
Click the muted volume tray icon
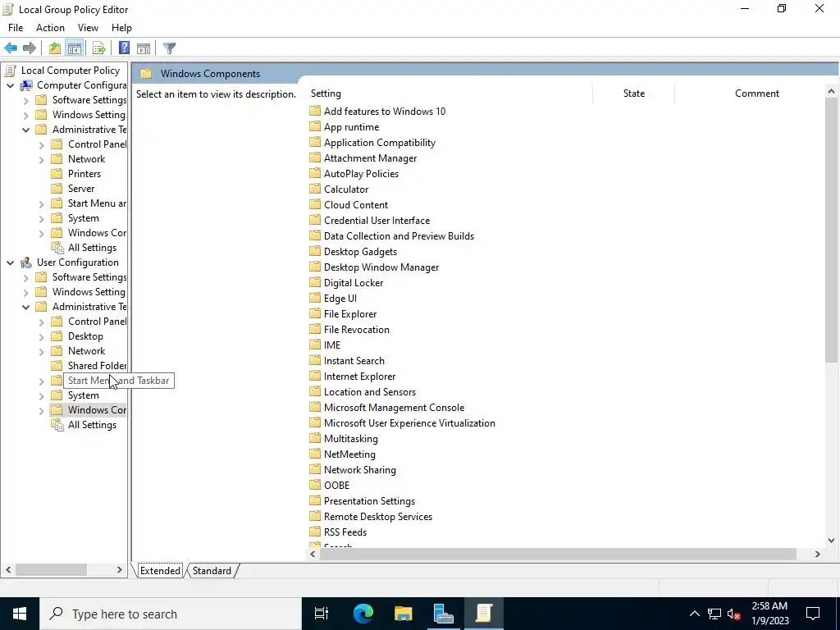(x=734, y=614)
